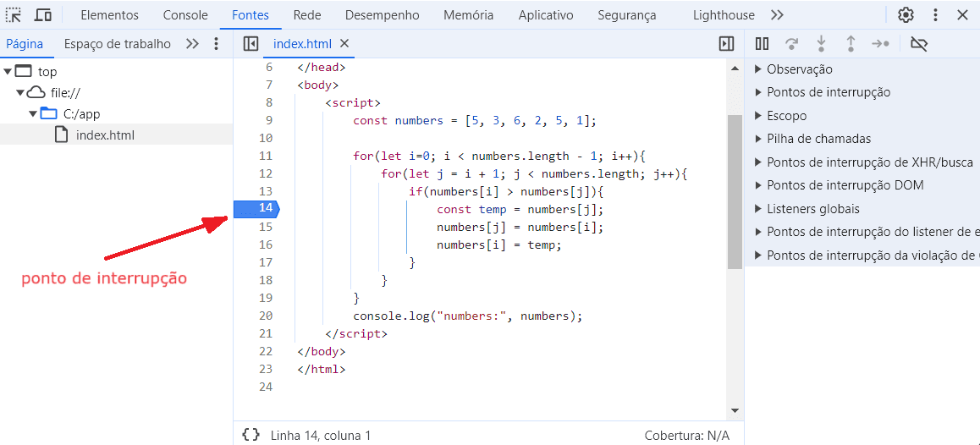Switch to the Console tab

[x=185, y=15]
